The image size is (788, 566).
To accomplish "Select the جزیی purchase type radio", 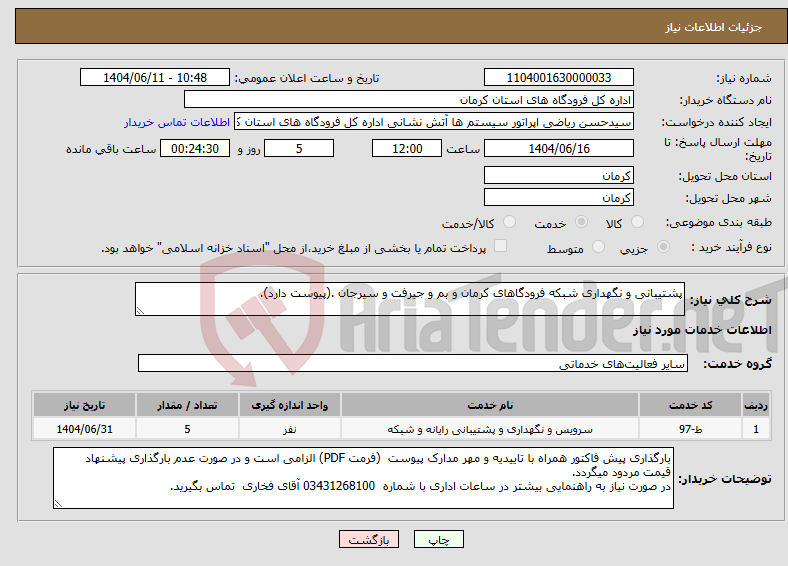I will click(663, 247).
